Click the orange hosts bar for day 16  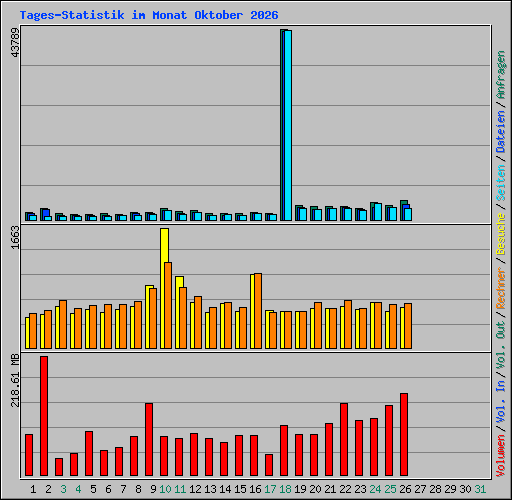[258, 311]
